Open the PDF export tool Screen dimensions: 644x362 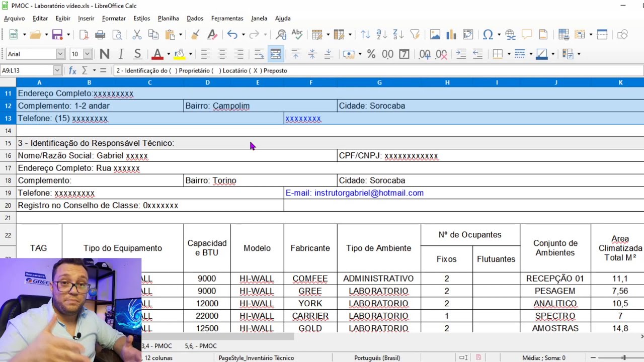[84, 35]
